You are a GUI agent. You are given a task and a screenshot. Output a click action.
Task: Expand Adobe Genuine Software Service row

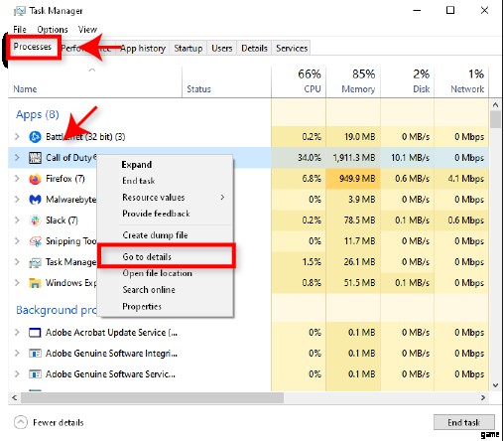click(17, 373)
